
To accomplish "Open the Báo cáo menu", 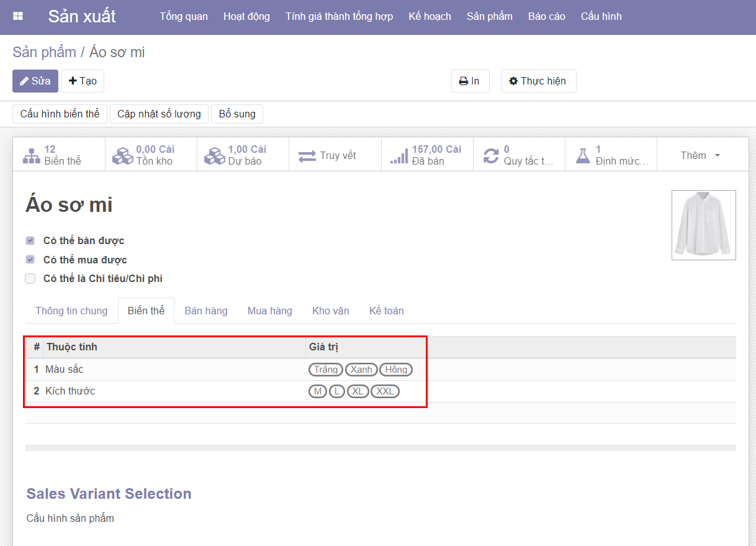I will tap(546, 16).
